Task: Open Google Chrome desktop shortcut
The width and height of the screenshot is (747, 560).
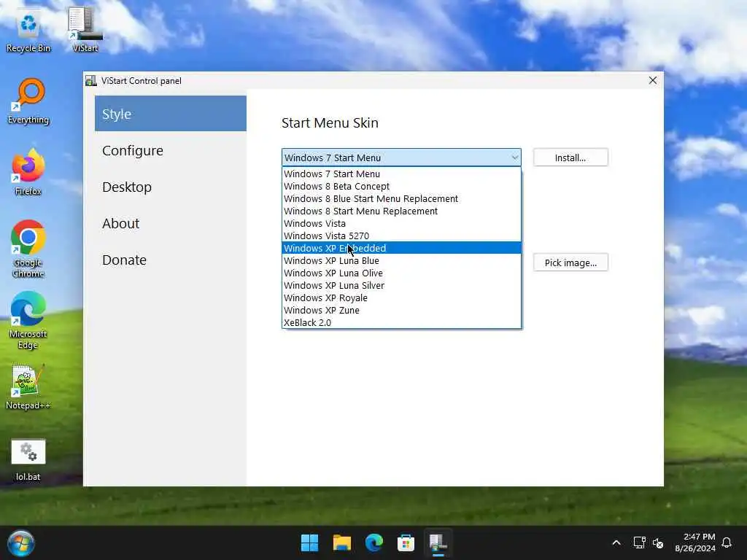Action: click(x=28, y=249)
